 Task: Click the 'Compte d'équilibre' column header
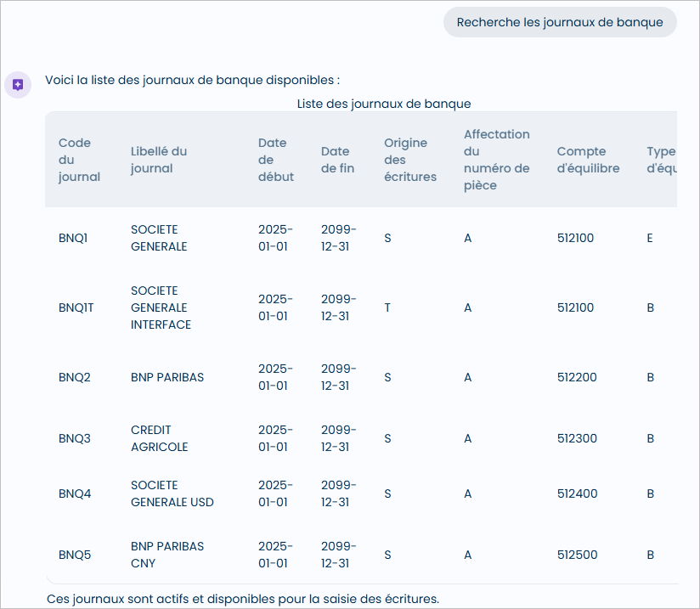587,160
